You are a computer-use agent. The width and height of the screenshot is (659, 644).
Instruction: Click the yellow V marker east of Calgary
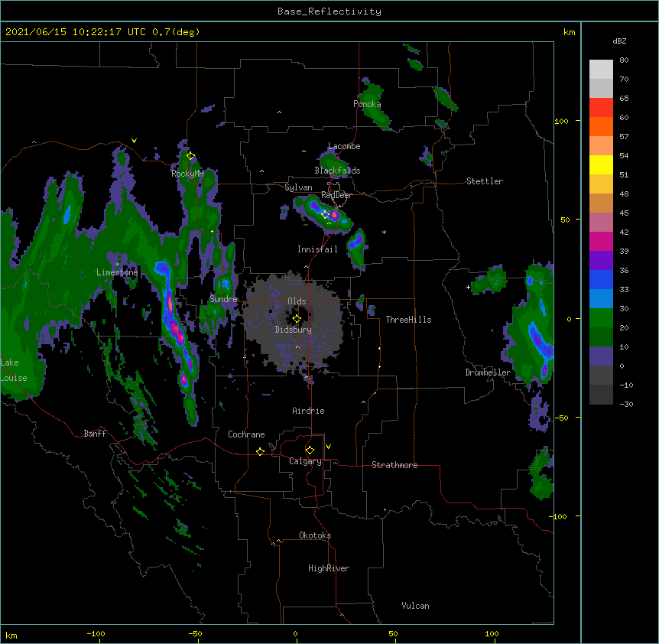coord(328,447)
